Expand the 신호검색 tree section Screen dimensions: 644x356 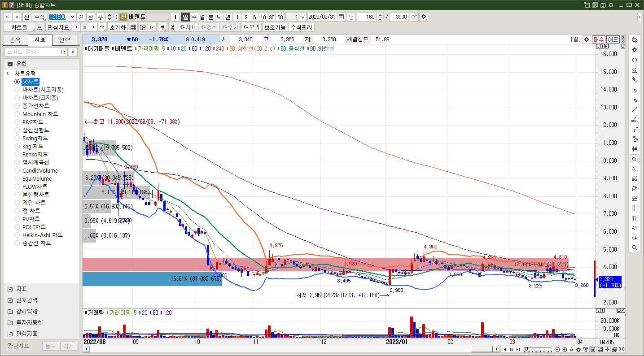tap(10, 300)
